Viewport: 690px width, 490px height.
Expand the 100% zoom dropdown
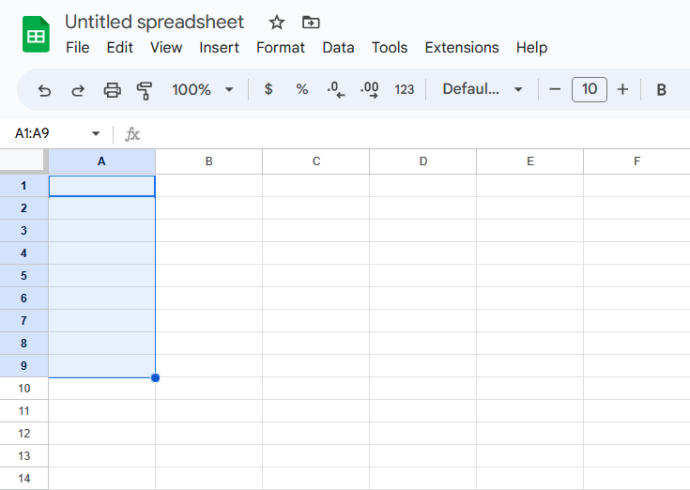click(203, 90)
